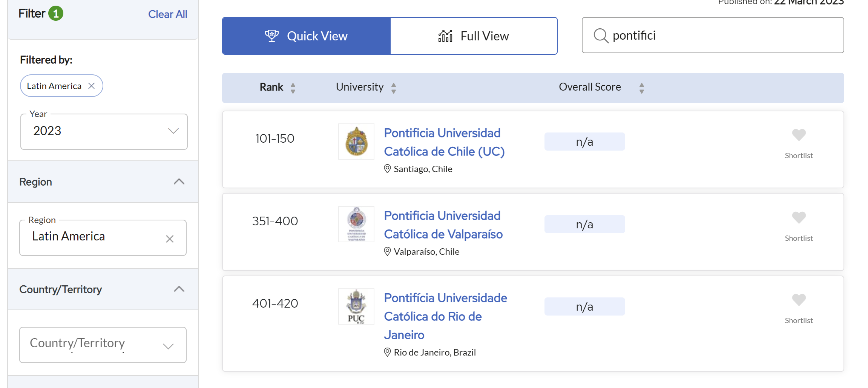Shortlist Pontificia Universidad Católica de Chile heart
The width and height of the screenshot is (868, 388).
coord(799,135)
